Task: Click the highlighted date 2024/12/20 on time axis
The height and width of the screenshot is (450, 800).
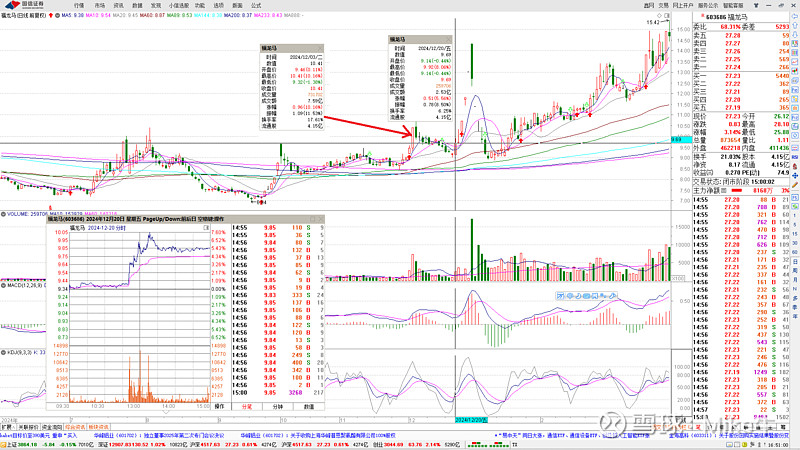Action: [x=471, y=420]
